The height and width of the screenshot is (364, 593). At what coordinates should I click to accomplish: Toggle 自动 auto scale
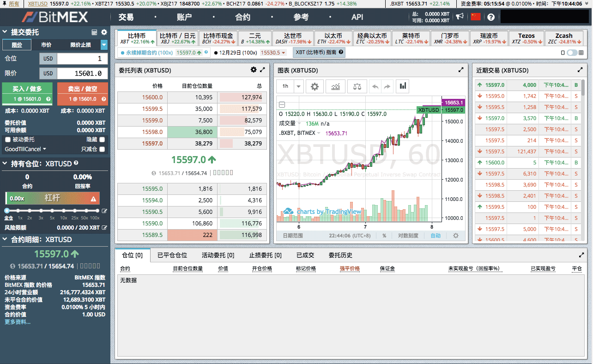pos(436,236)
